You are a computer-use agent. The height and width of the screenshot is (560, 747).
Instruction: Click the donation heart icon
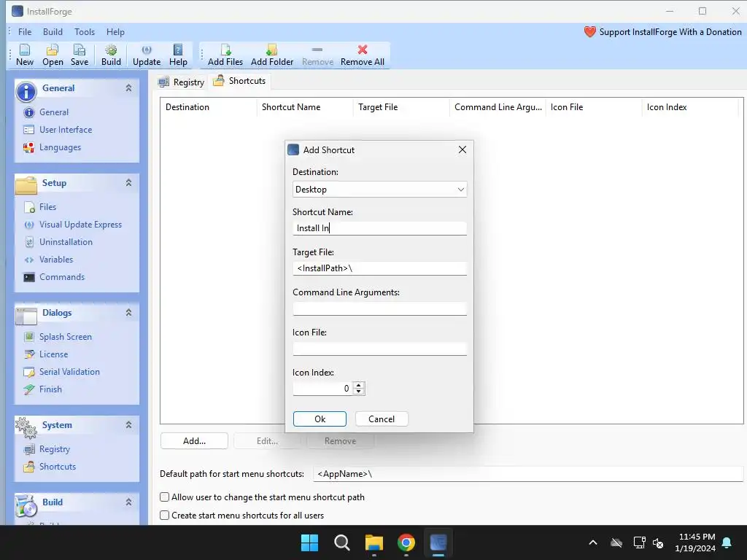coord(589,32)
